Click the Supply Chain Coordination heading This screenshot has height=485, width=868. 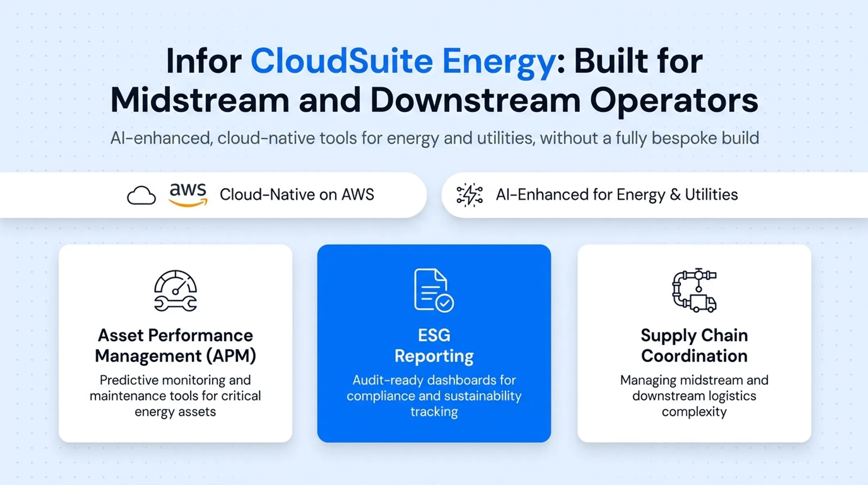click(x=694, y=345)
